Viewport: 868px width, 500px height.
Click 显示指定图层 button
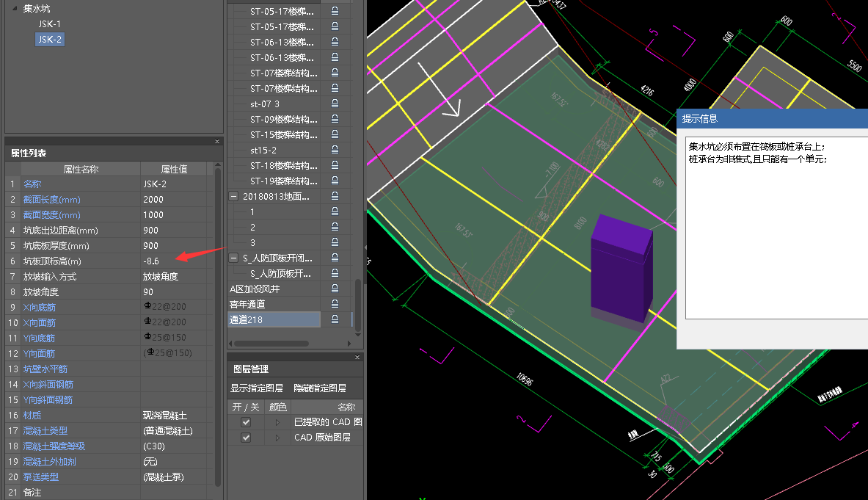257,388
